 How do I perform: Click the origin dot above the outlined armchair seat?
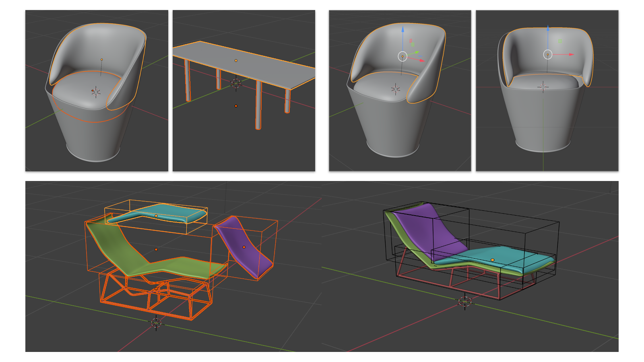tap(101, 60)
